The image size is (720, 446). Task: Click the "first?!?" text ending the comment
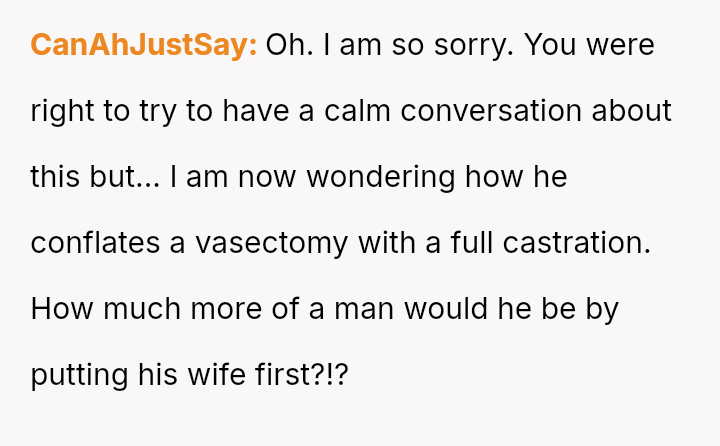[302, 374]
